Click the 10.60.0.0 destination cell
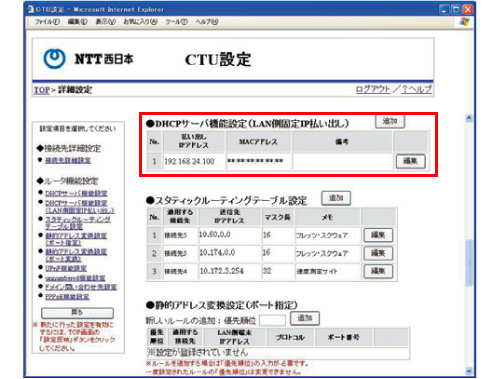The height and width of the screenshot is (379, 500). [230, 235]
